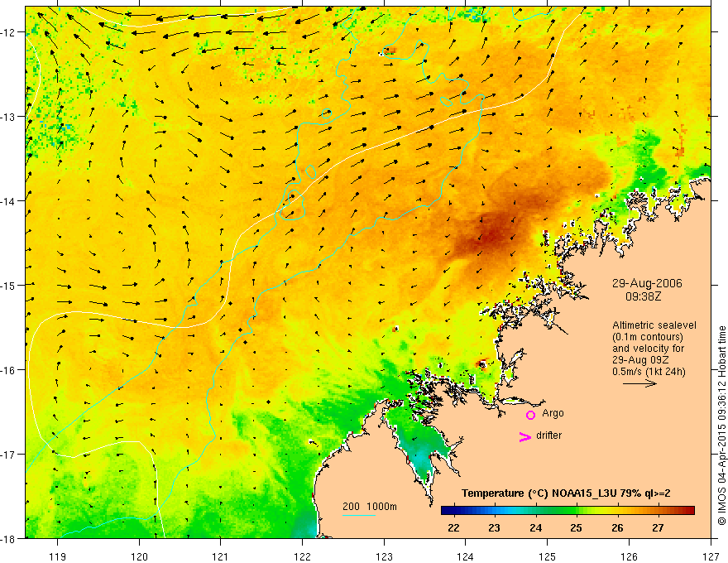This screenshot has height=563, width=728.
Task: Click latitude axis label -13
Action: [x=9, y=117]
